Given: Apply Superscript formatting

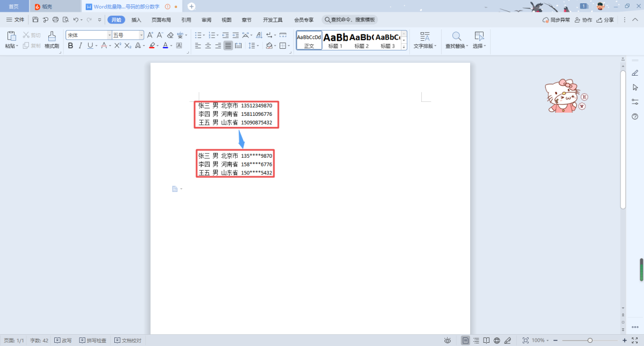Looking at the screenshot, I should (x=118, y=46).
